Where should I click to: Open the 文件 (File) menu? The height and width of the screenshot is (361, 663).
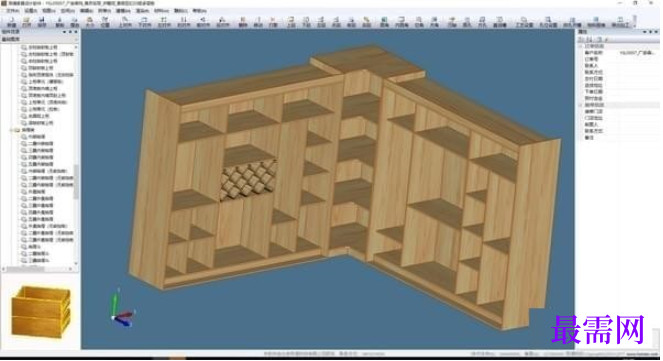pos(12,11)
